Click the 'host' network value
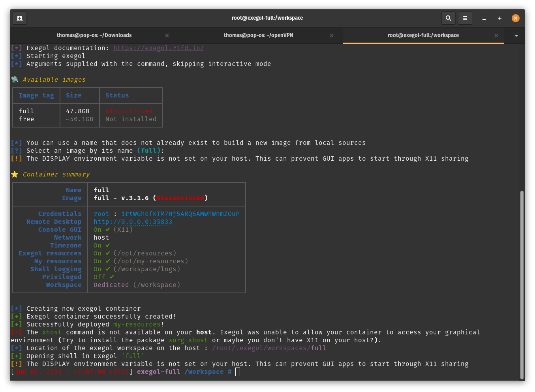This screenshot has width=535, height=392. click(101, 238)
